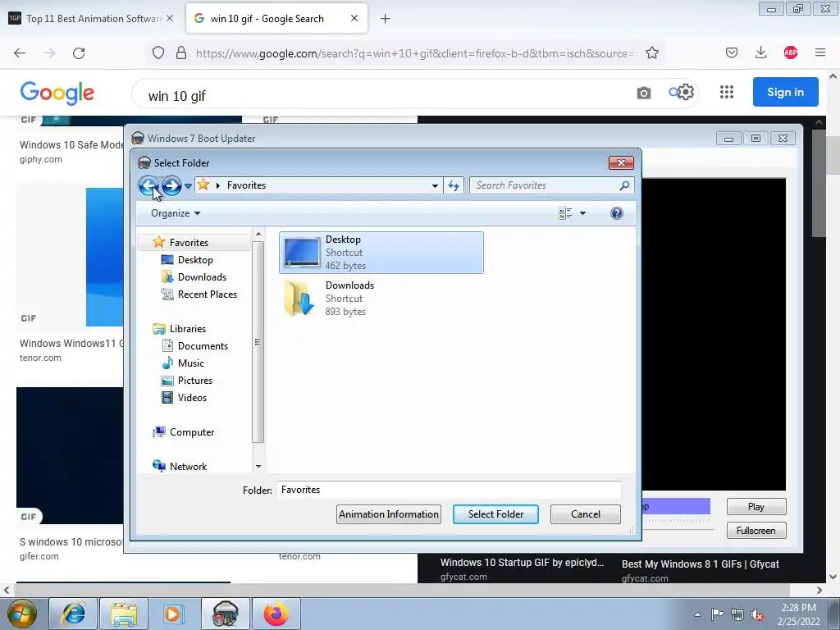
Task: Click the Select Folder button
Action: [x=495, y=514]
